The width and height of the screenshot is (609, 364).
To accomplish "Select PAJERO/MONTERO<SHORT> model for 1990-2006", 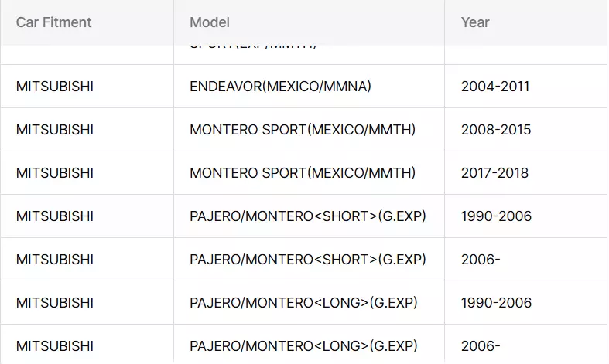I will coord(308,216).
